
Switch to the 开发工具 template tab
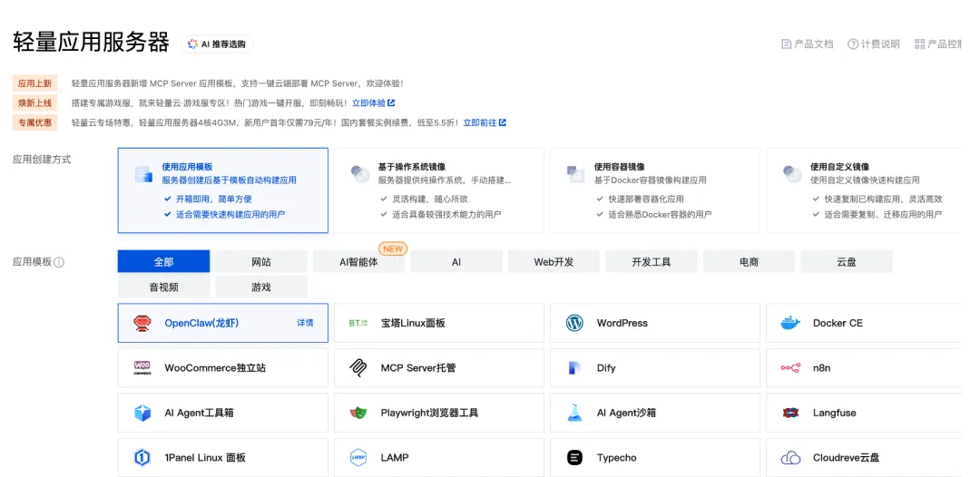pos(652,261)
